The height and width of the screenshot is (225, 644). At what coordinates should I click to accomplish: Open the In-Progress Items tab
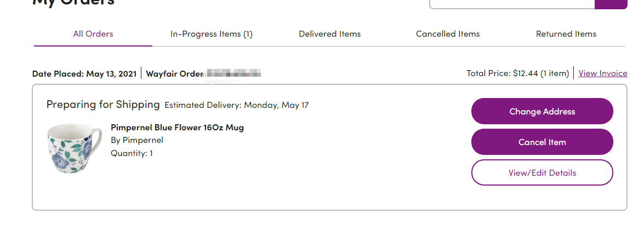(212, 34)
